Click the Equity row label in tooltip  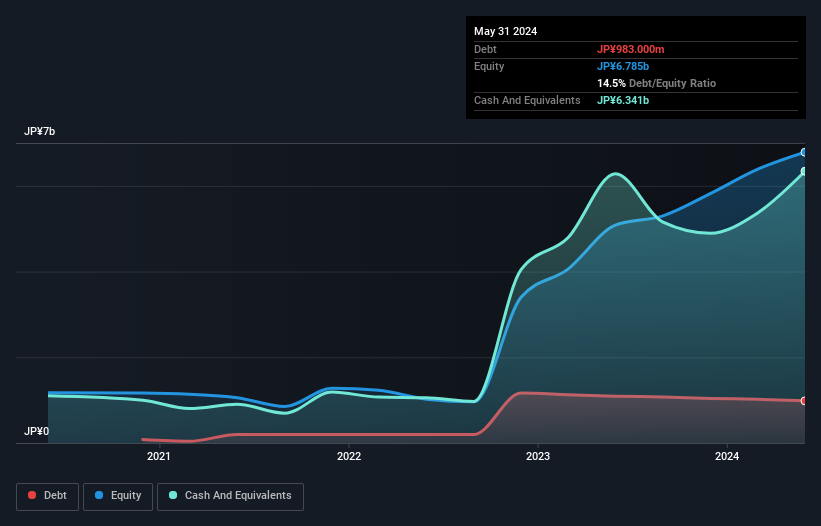489,66
